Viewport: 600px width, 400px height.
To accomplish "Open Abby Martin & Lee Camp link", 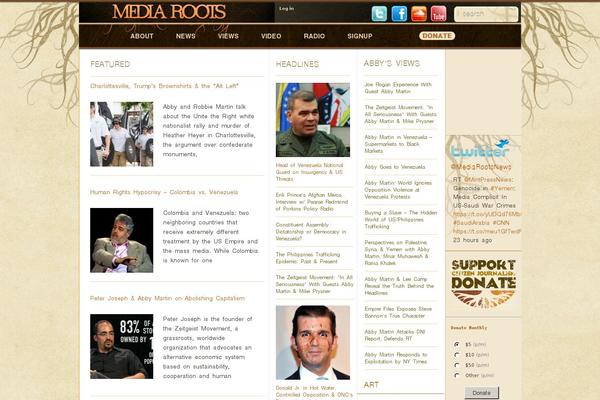I will [399, 286].
